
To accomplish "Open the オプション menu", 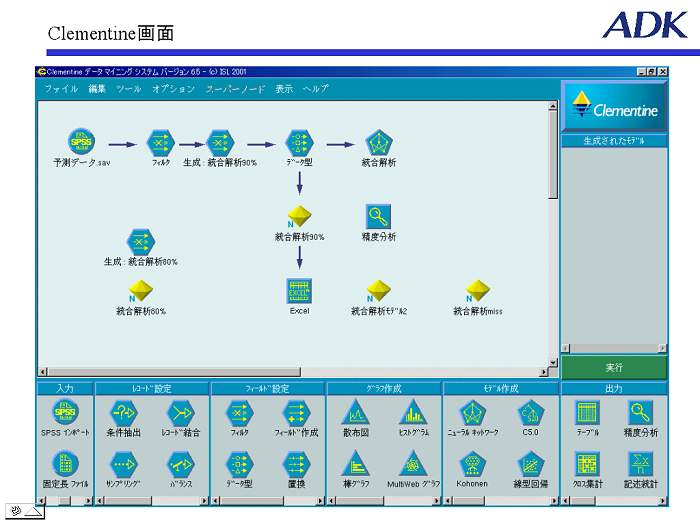I will 173,89.
